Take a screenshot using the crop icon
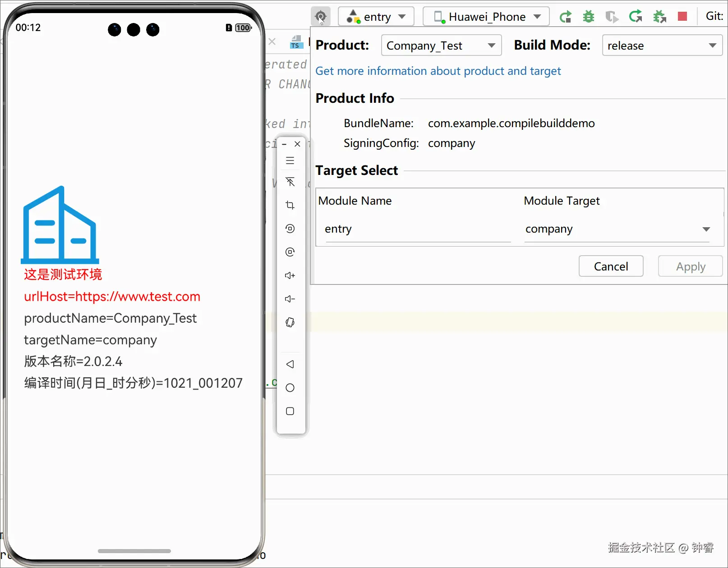The image size is (728, 568). coord(290,205)
